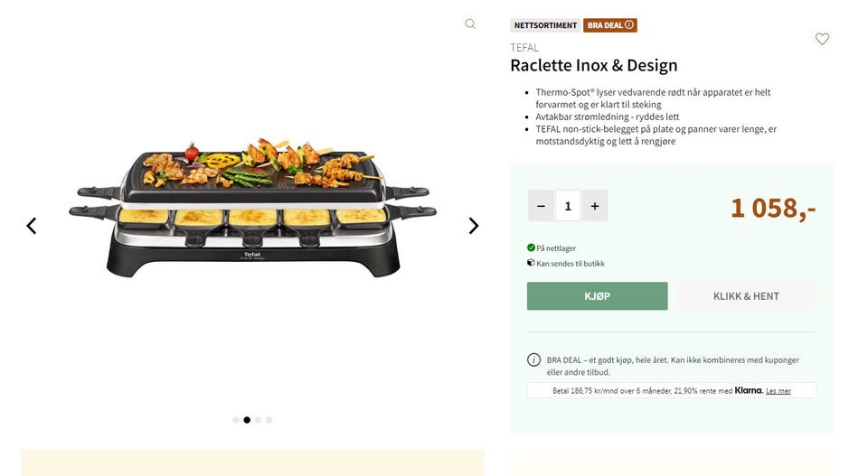Select the KLIKK & HENT button

coord(746,296)
